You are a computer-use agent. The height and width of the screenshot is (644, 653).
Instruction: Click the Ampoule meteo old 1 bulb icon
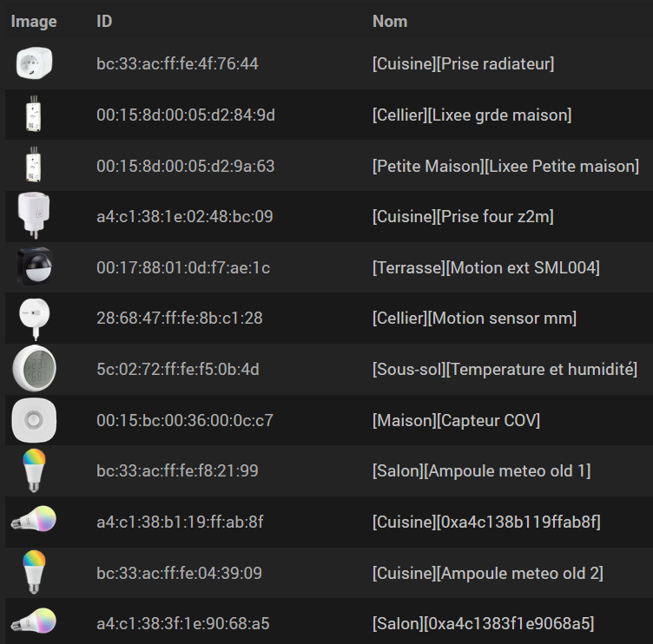[x=34, y=470]
